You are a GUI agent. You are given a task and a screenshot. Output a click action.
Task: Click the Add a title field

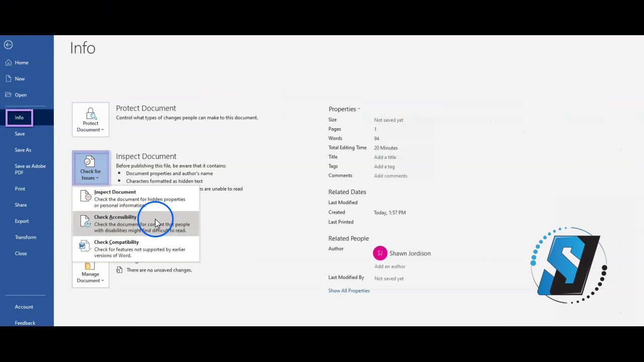[385, 157]
